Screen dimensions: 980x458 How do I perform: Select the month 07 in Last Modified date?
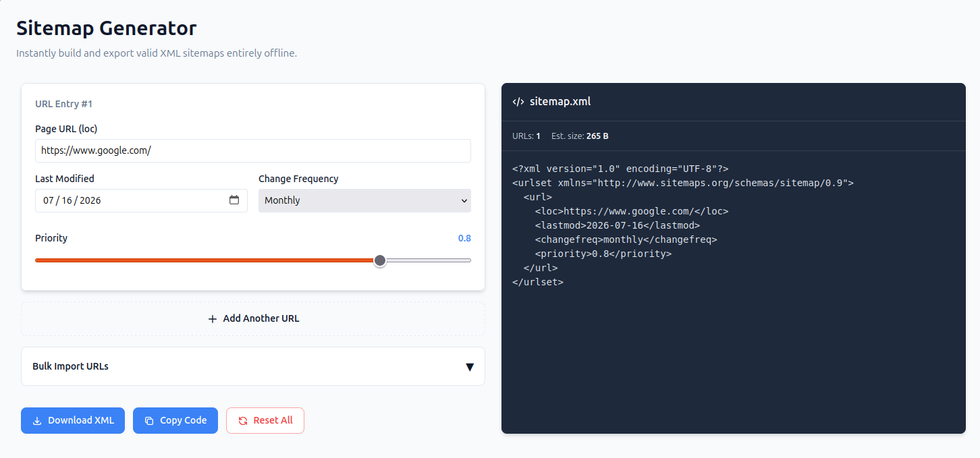point(48,200)
